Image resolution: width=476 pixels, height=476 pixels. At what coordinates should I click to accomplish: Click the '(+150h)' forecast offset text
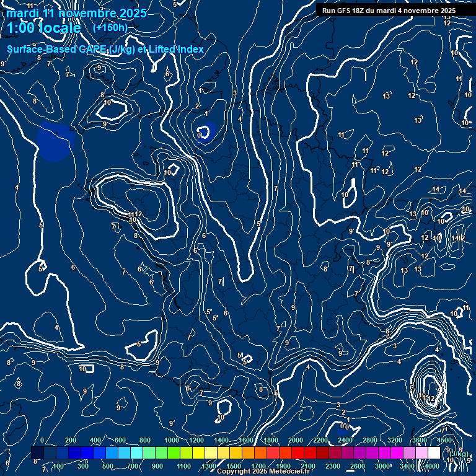pyautogui.click(x=110, y=28)
